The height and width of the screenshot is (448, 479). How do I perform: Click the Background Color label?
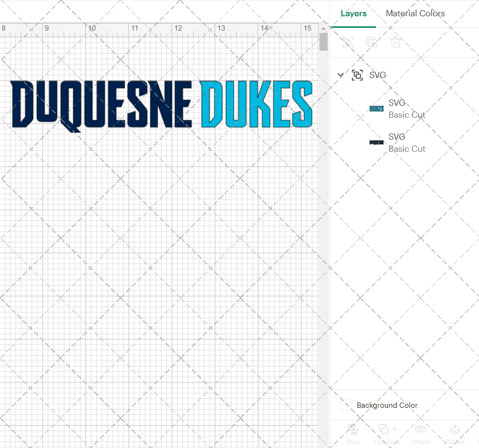coord(387,405)
